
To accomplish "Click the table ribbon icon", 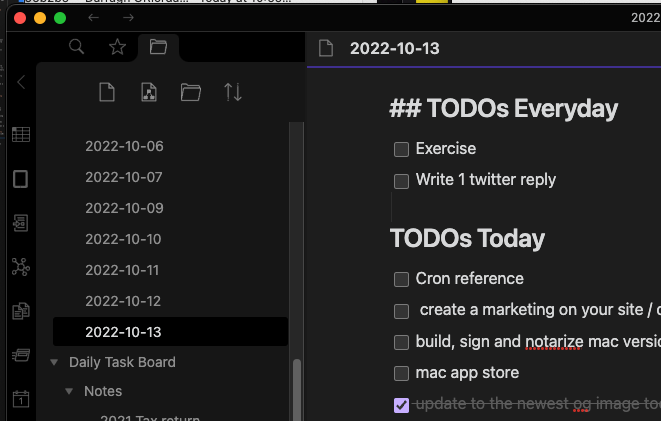I will coord(21,134).
